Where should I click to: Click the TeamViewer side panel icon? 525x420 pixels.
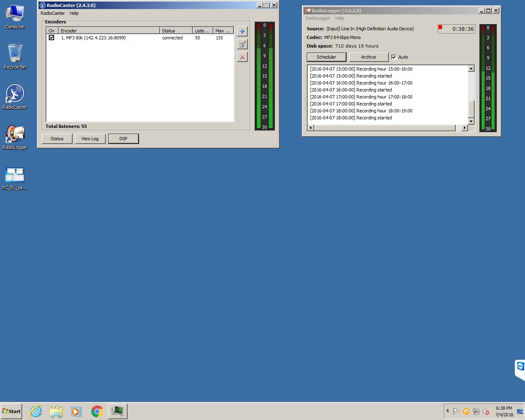(520, 366)
